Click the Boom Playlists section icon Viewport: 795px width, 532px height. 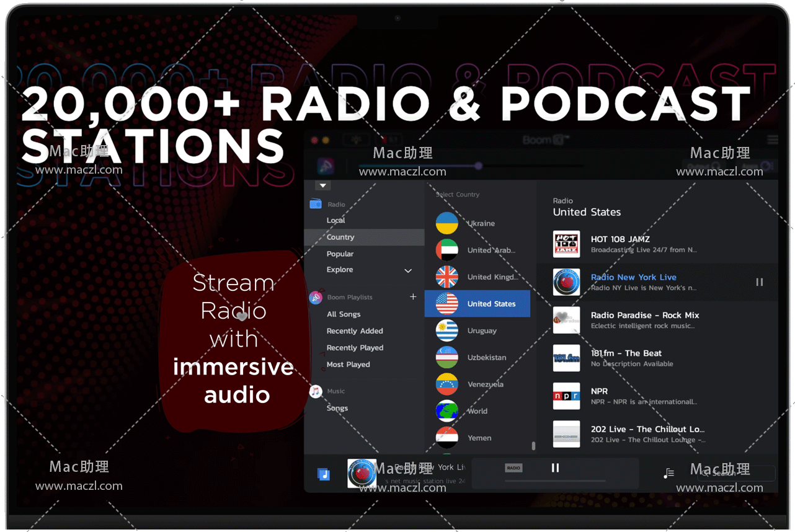coord(316,298)
